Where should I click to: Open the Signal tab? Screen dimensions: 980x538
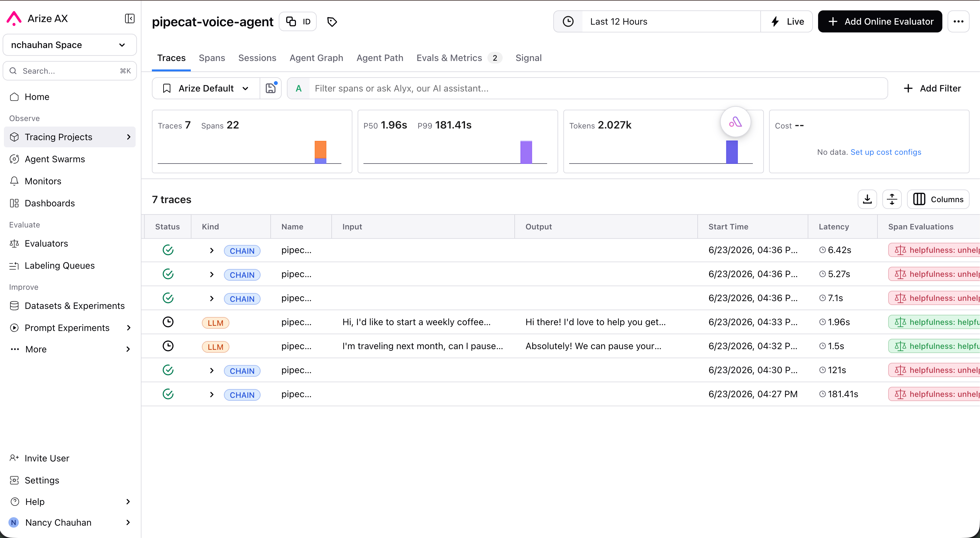528,58
